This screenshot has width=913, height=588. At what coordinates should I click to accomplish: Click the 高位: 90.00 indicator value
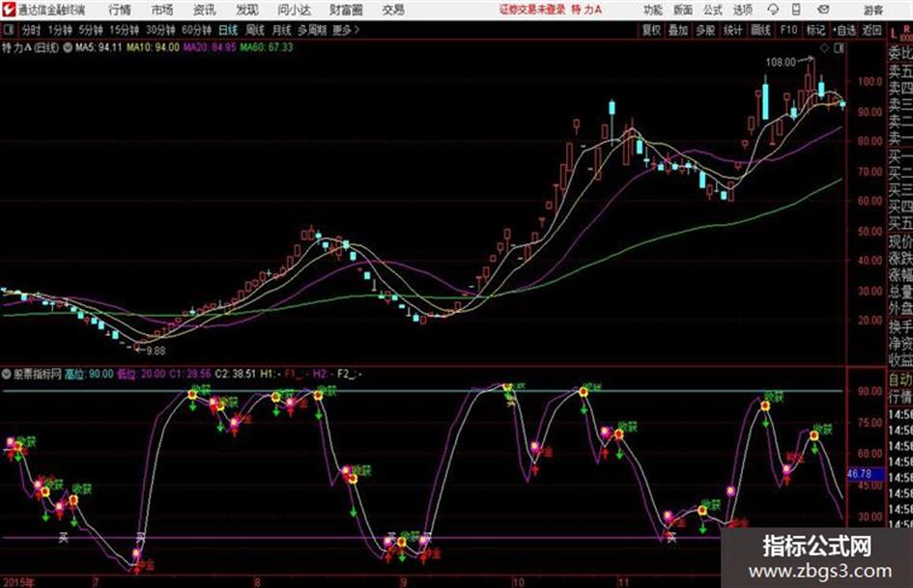tap(89, 374)
